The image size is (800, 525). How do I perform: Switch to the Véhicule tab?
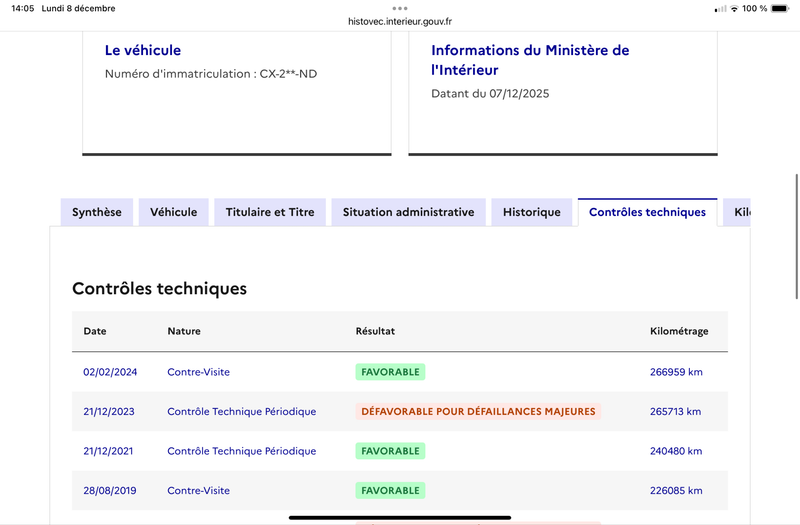173,212
